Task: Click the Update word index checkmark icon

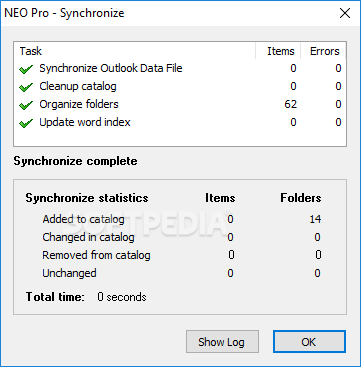Action: click(26, 123)
